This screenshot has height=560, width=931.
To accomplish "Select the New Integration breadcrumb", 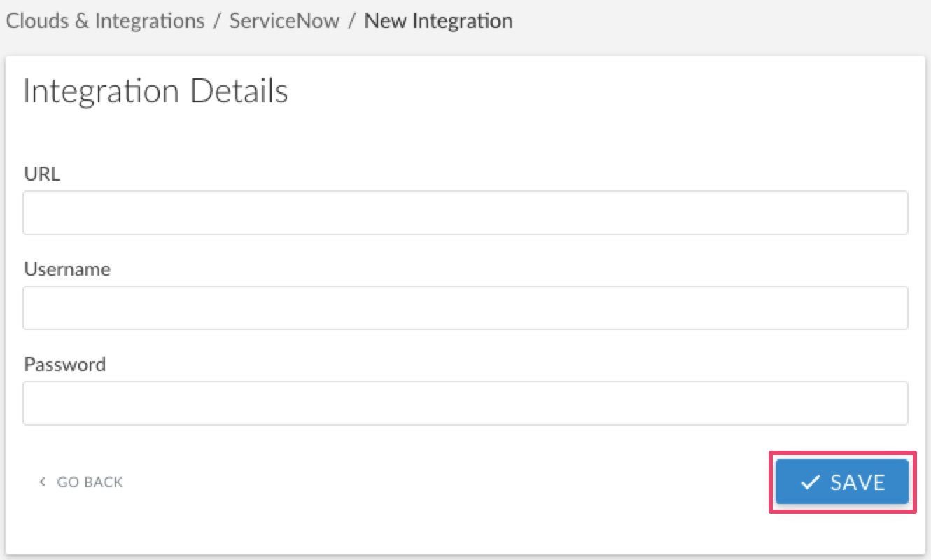I will point(439,21).
